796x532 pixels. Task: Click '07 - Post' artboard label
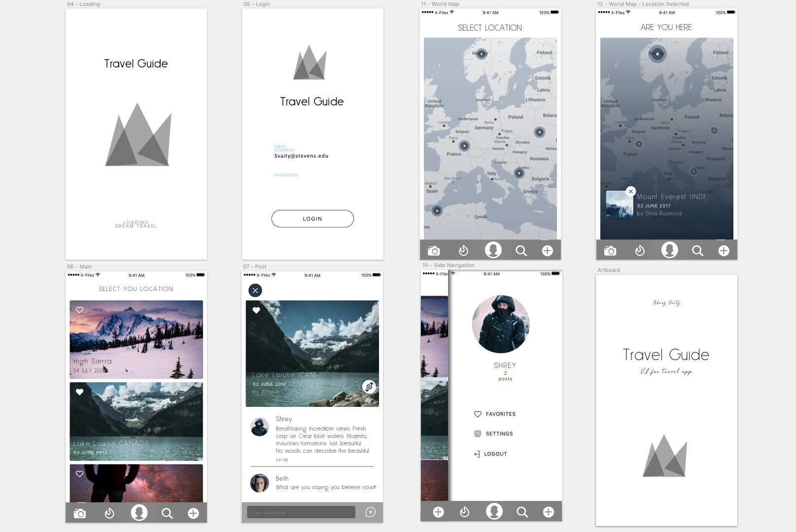click(x=255, y=266)
